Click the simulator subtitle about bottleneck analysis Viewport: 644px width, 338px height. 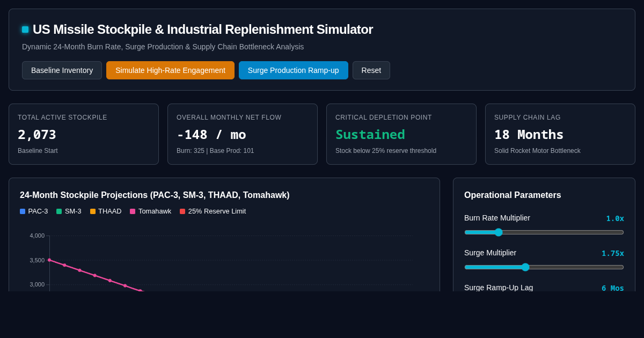tap(163, 47)
